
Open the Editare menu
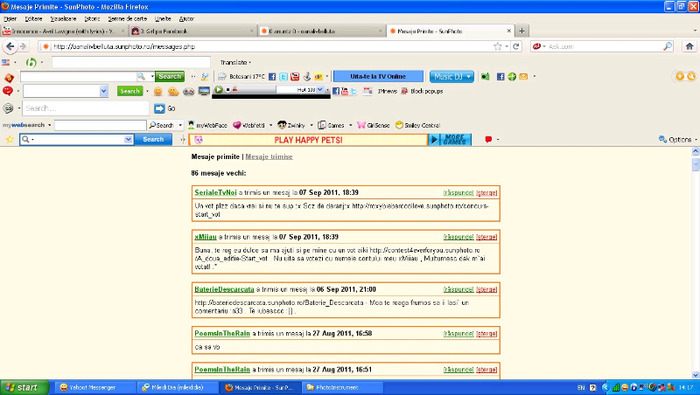(x=33, y=19)
